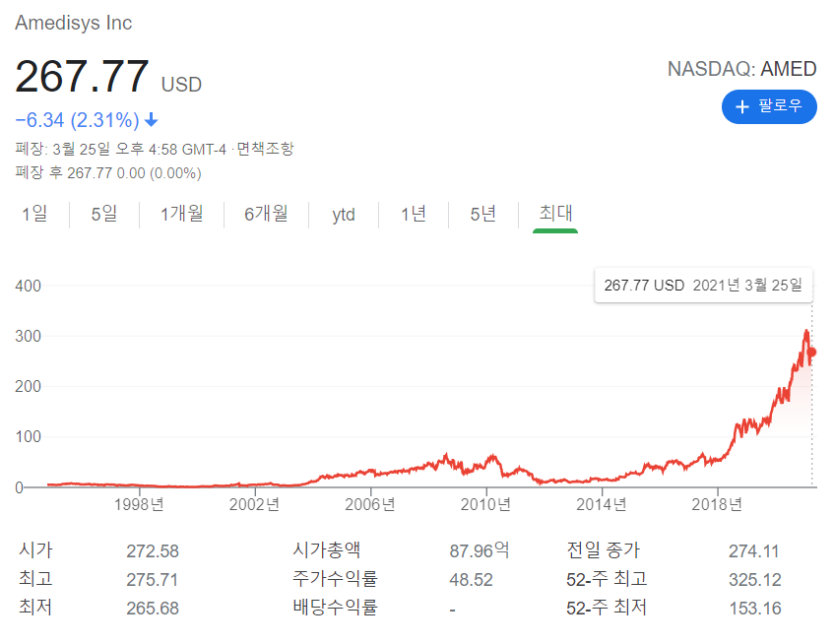Click the 팔로우 follow button
This screenshot has height=644, width=834.
click(x=769, y=107)
